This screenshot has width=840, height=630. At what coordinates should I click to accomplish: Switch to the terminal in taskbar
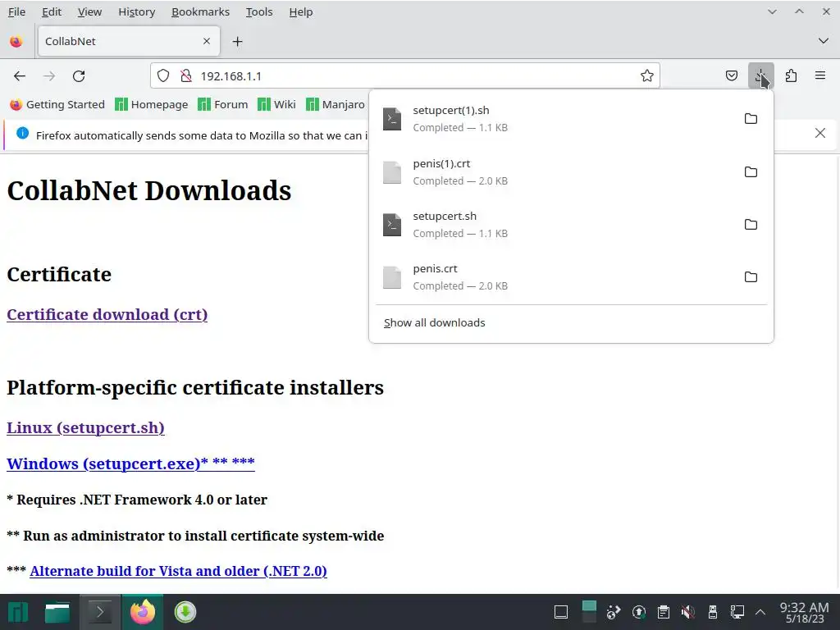[x=99, y=612]
